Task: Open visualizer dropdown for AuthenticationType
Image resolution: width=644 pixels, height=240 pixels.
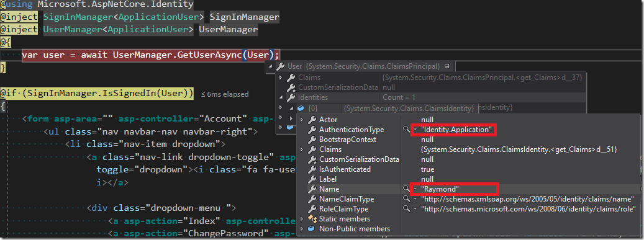Action: [415, 130]
